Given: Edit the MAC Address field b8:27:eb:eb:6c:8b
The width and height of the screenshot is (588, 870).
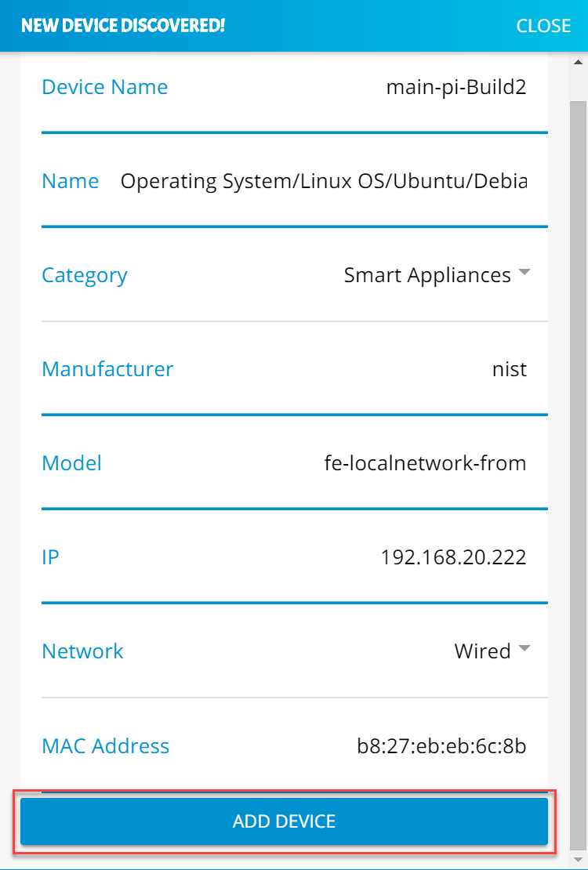Looking at the screenshot, I should point(441,746).
